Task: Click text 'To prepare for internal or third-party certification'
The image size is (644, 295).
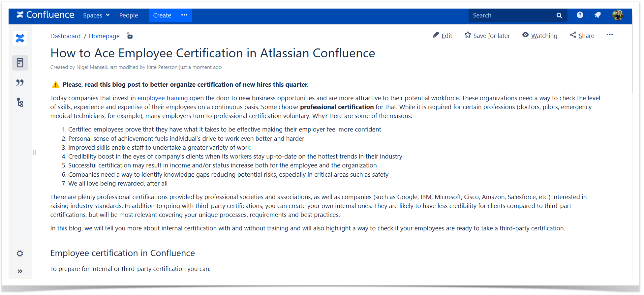Action: tap(130, 269)
